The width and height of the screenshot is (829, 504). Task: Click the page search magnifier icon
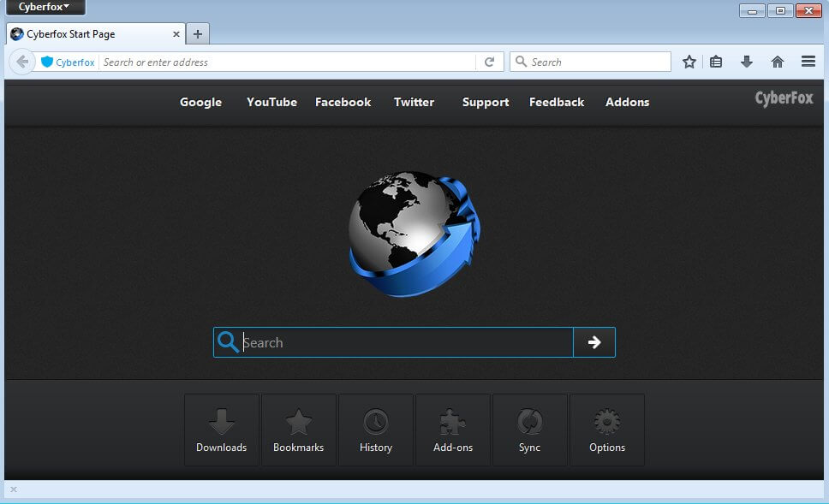pos(228,342)
